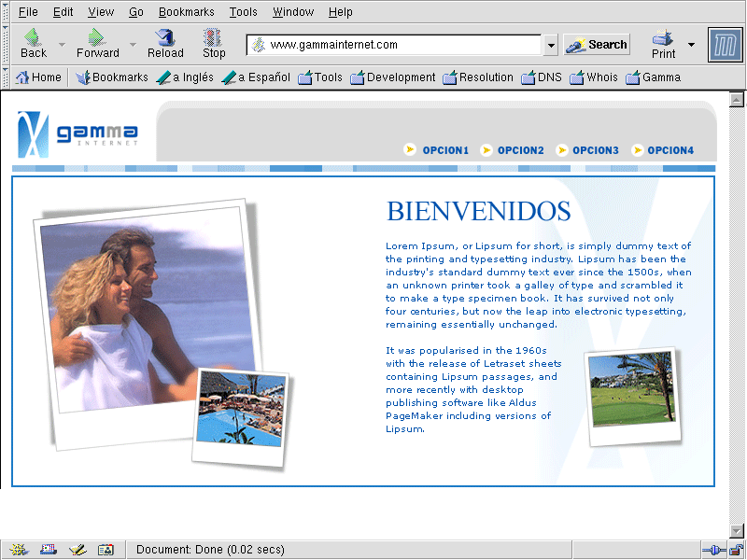
Task: Print the page with the Print icon
Action: [663, 43]
